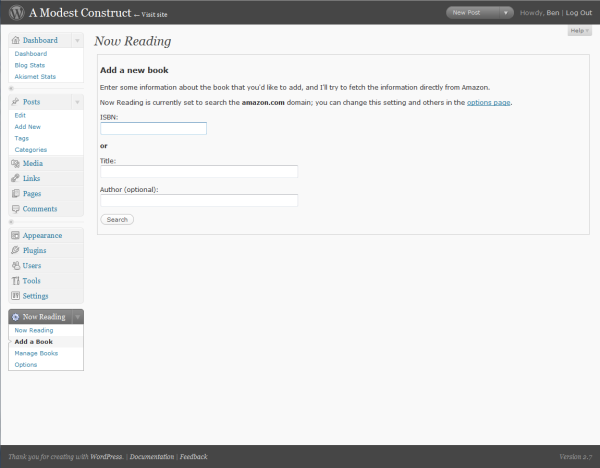This screenshot has width=600, height=468.
Task: Focus the ISBN input field
Action: pos(153,128)
